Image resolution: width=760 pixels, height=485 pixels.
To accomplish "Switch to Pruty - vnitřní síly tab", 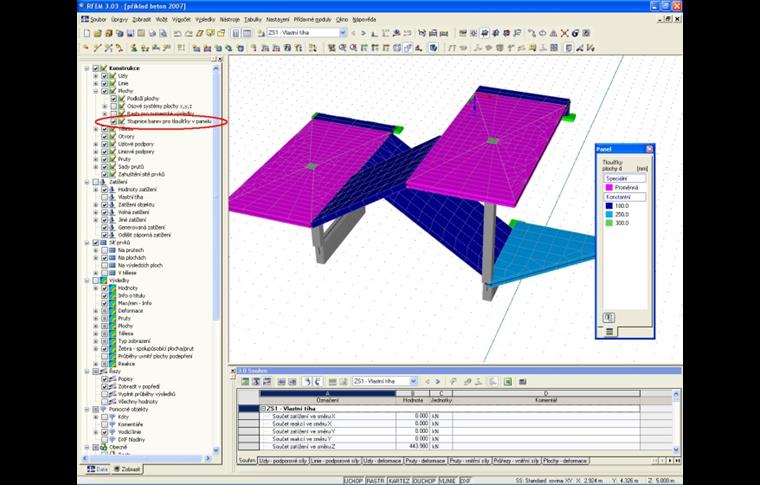I will pyautogui.click(x=470, y=461).
